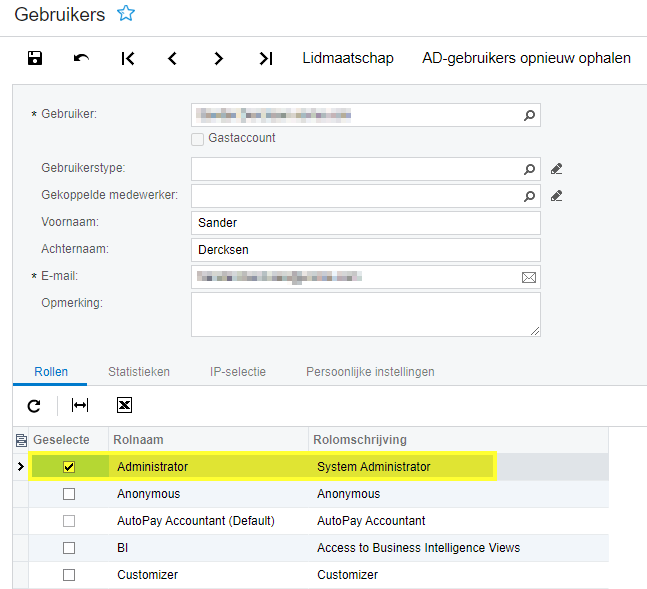Click row indicator arrow for Administrator

(x=21, y=467)
